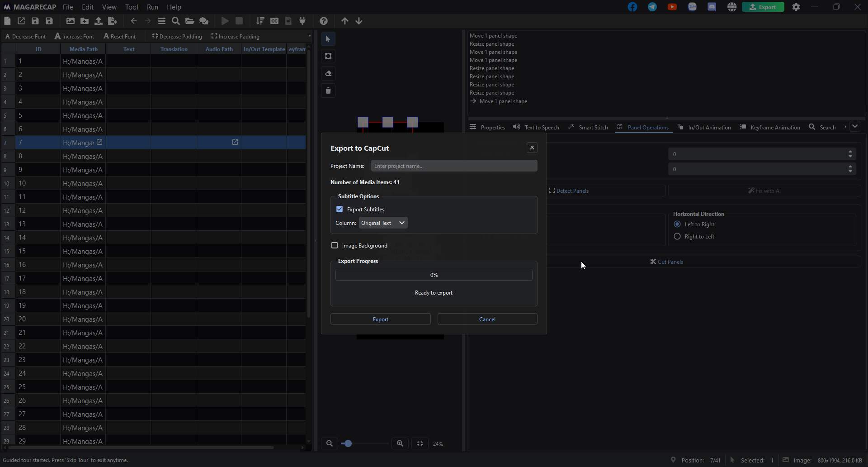The height and width of the screenshot is (467, 868).
Task: Click the back arrow in toolbar
Action: coord(134,21)
